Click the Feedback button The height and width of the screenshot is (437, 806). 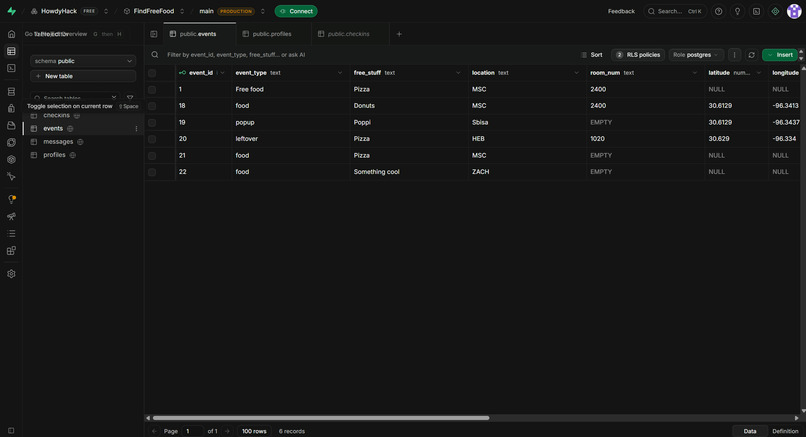click(x=621, y=11)
